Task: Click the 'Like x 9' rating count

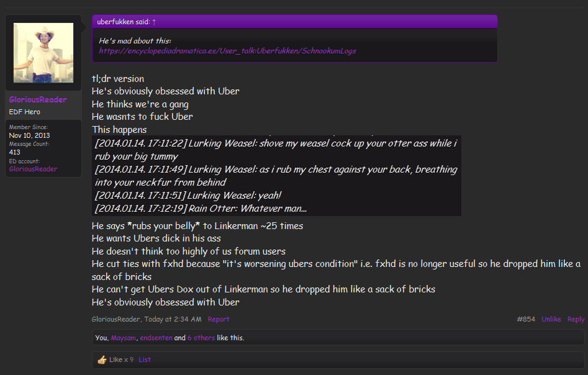Action: [121, 359]
